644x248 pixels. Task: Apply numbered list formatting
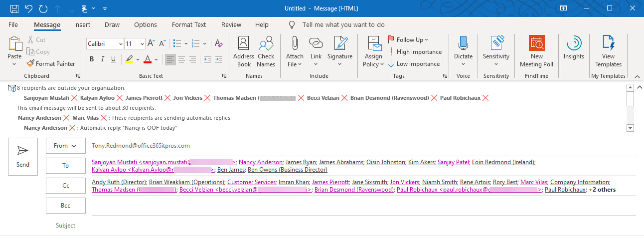pos(196,43)
